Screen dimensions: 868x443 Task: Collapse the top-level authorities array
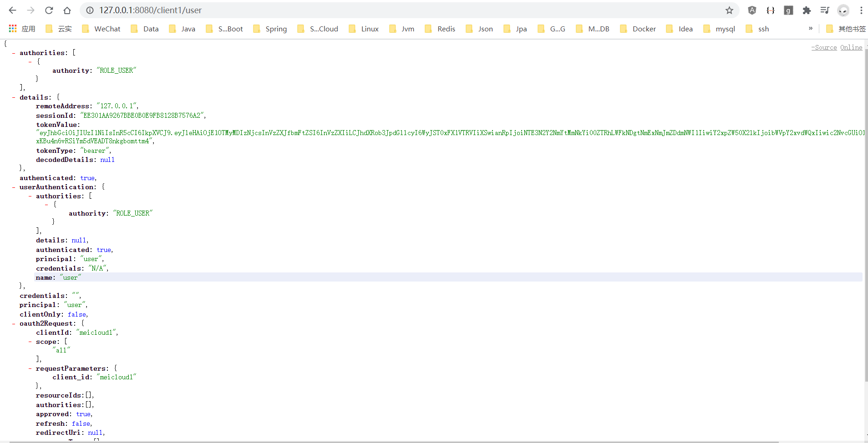(14, 53)
